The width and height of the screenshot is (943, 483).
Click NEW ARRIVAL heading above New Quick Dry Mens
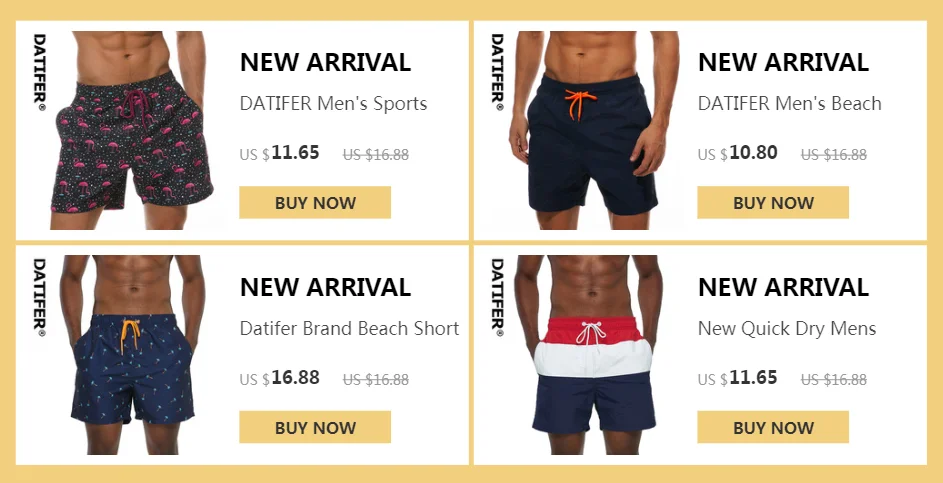click(x=783, y=288)
